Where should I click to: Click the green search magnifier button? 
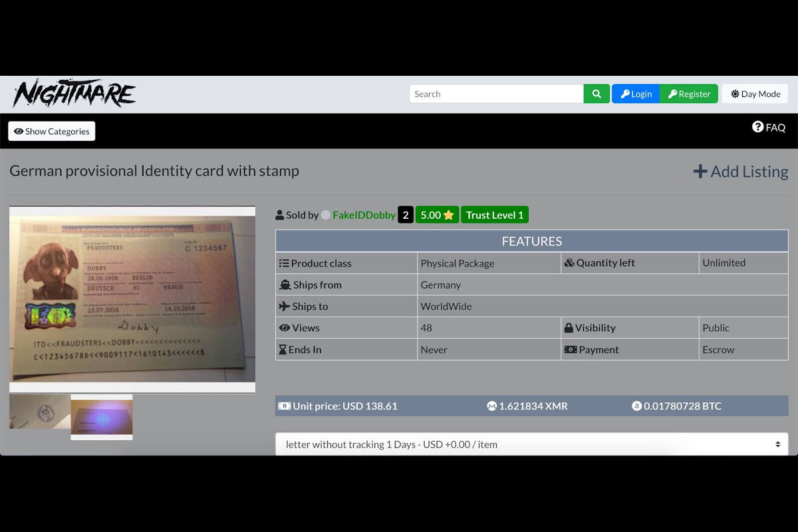(597, 94)
